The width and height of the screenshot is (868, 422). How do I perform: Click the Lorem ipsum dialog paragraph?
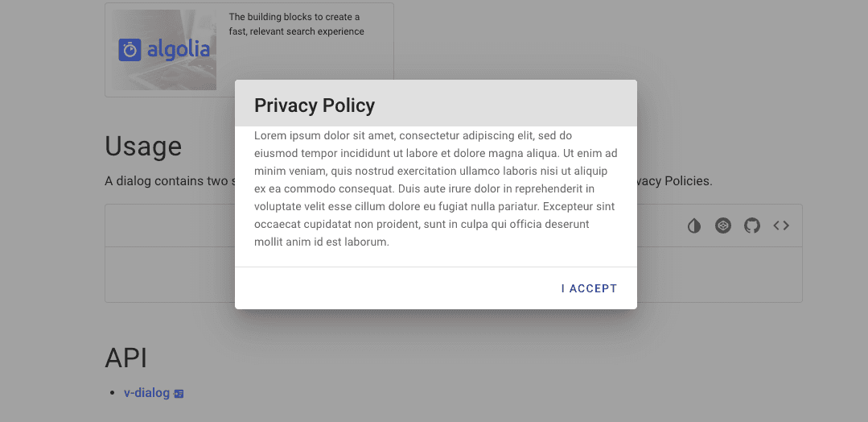pos(436,188)
